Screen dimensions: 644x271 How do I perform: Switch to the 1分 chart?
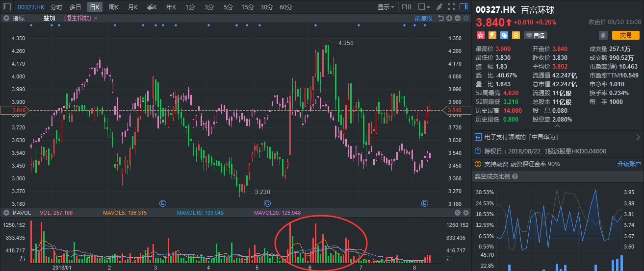pos(190,7)
